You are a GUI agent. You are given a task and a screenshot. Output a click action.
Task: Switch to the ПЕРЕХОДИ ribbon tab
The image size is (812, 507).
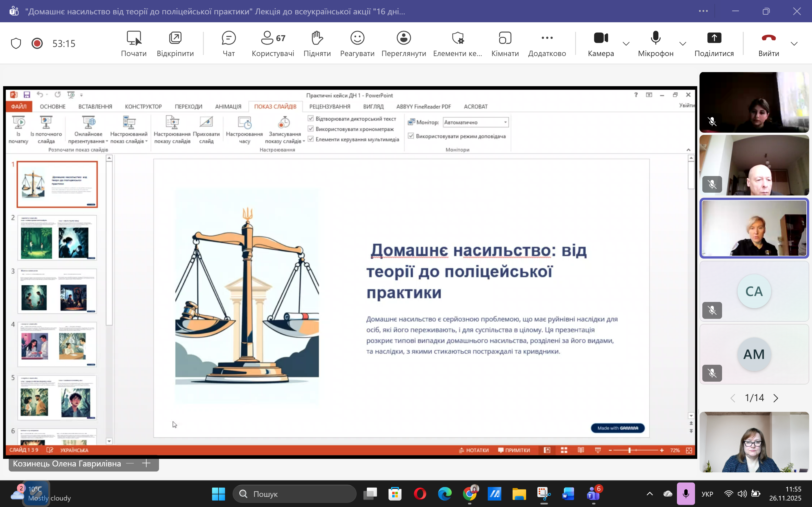point(188,107)
